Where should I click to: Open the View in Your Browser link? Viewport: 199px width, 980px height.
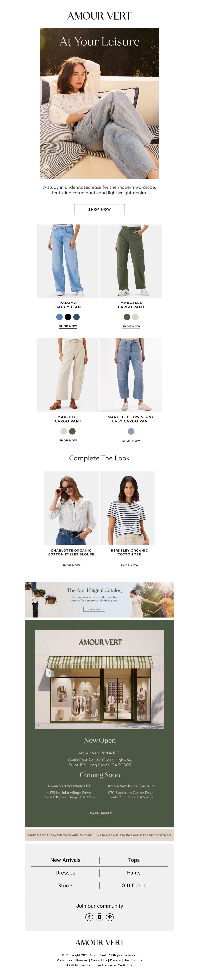click(x=72, y=960)
